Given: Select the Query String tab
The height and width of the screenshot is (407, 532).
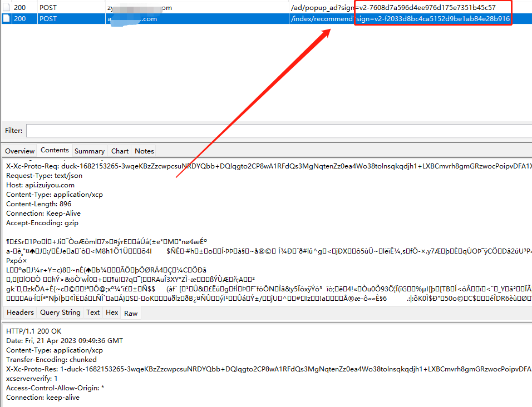Looking at the screenshot, I should (x=60, y=312).
